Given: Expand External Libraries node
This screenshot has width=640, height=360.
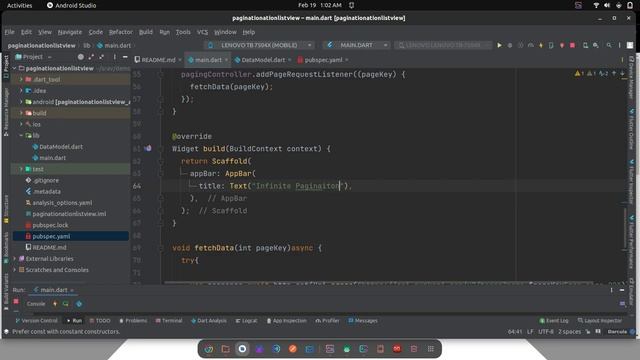Looking at the screenshot, I should click(15, 259).
